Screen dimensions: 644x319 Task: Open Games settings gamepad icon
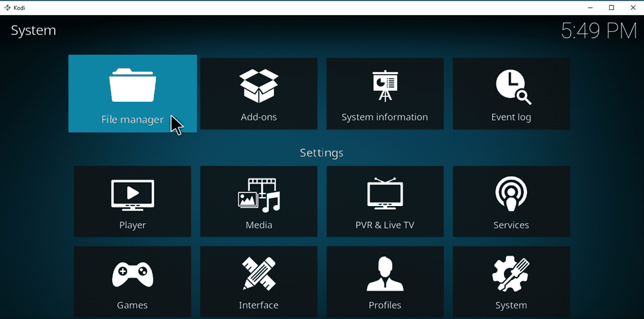point(133,274)
